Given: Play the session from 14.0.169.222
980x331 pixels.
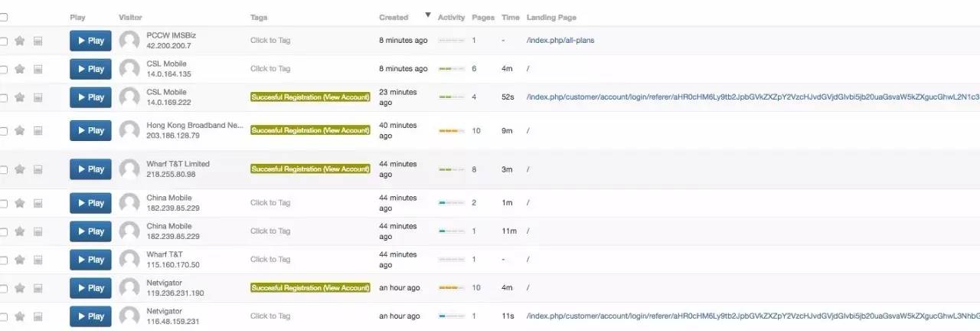Looking at the screenshot, I should [90, 97].
